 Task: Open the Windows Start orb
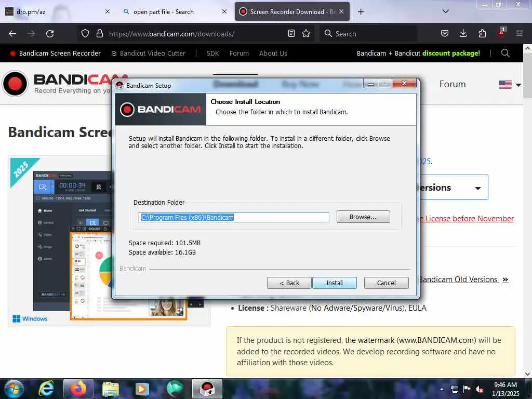point(14,389)
